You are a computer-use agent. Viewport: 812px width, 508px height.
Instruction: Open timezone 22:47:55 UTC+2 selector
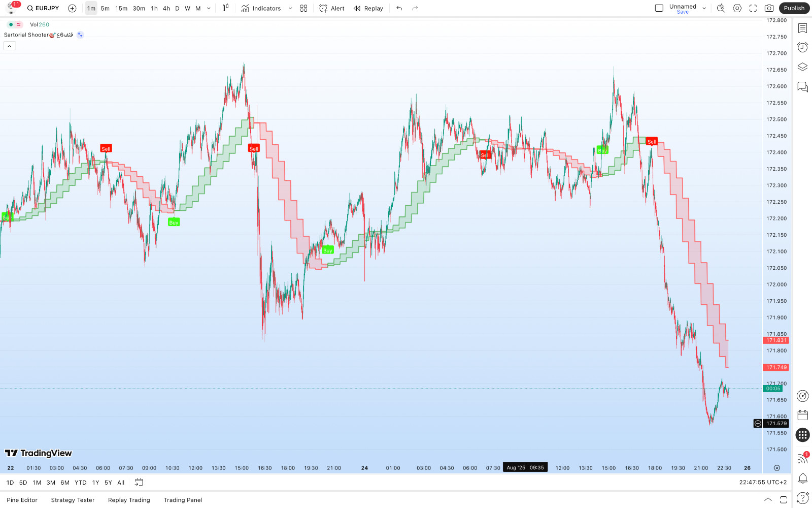point(763,483)
